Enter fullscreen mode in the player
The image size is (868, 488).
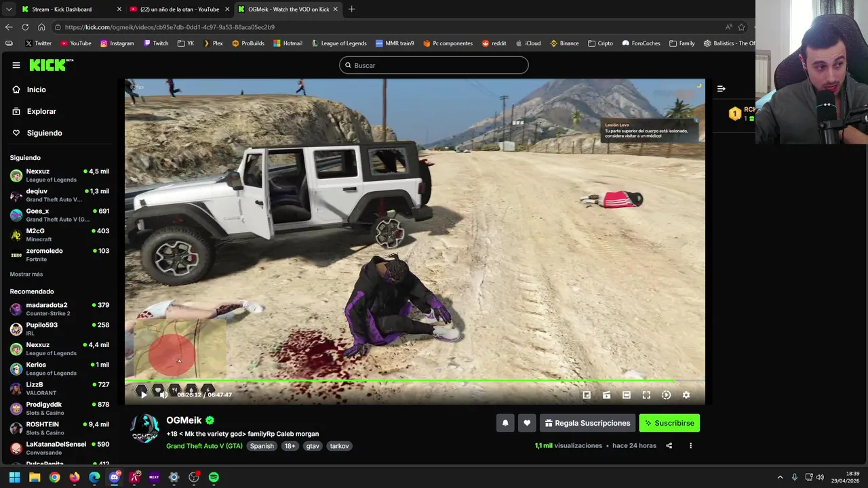(x=646, y=395)
